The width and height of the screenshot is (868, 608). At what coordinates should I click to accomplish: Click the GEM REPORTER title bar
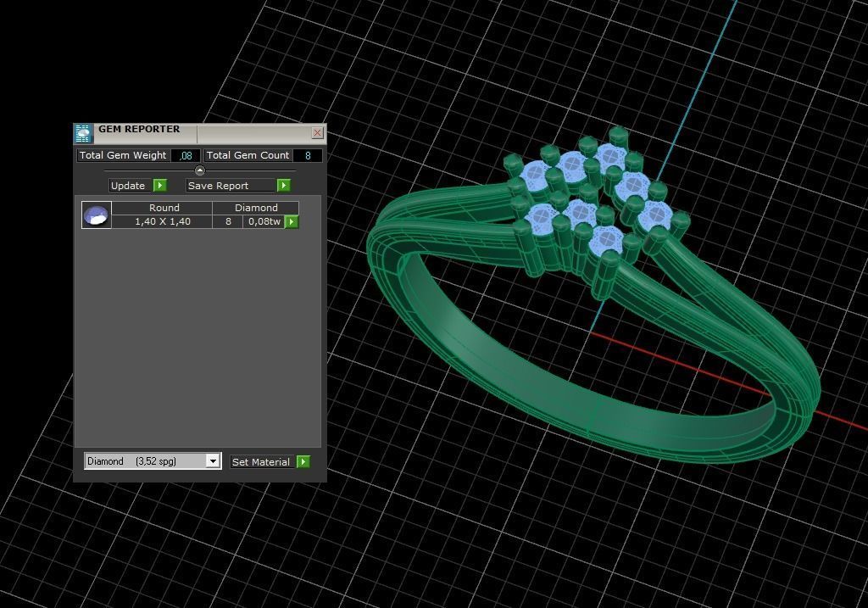(x=199, y=133)
